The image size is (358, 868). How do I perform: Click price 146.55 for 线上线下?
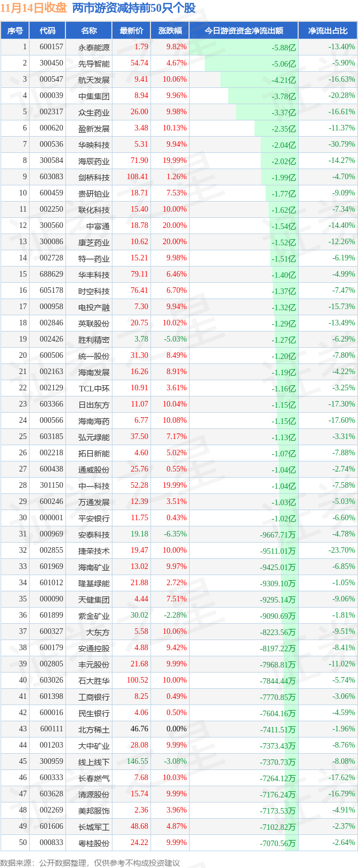(x=138, y=762)
